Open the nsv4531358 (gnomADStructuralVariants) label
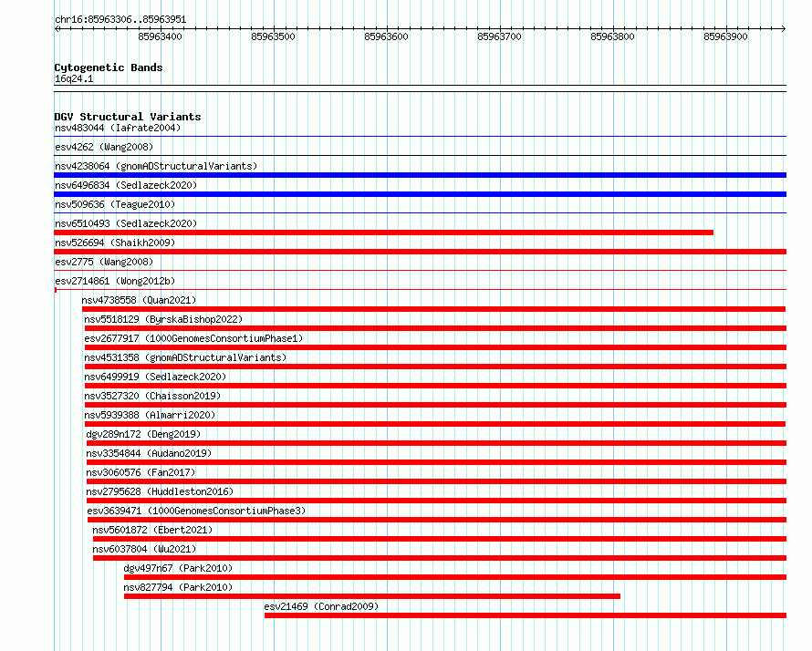This screenshot has height=651, width=812. pyautogui.click(x=185, y=357)
